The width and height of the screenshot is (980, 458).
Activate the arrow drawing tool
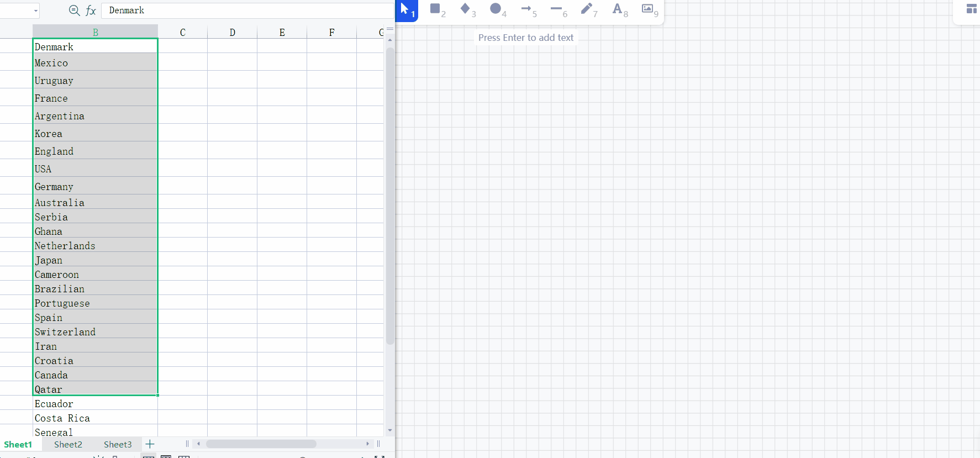526,9
